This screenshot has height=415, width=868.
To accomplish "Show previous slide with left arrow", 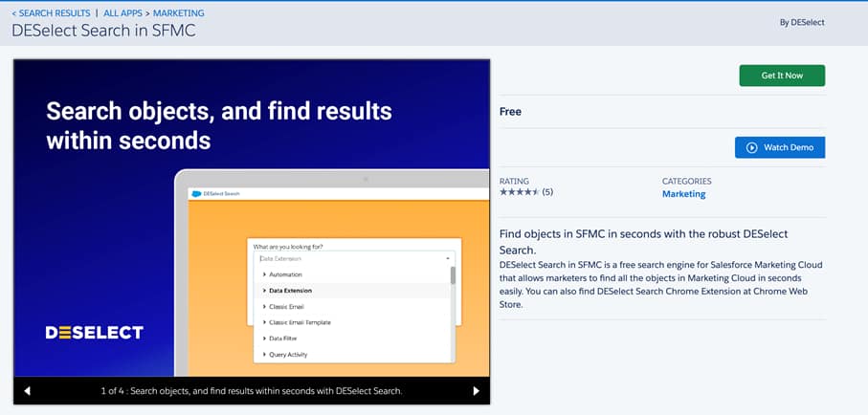I will 27,391.
